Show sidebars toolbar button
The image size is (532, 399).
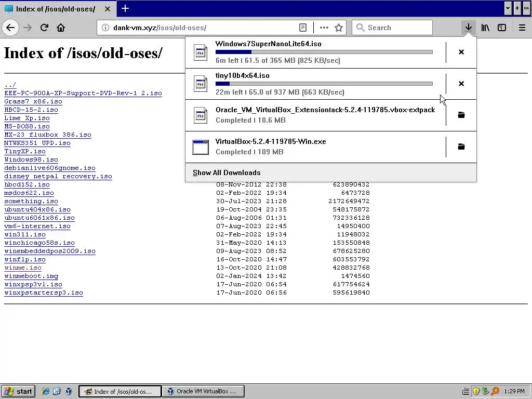click(x=502, y=28)
